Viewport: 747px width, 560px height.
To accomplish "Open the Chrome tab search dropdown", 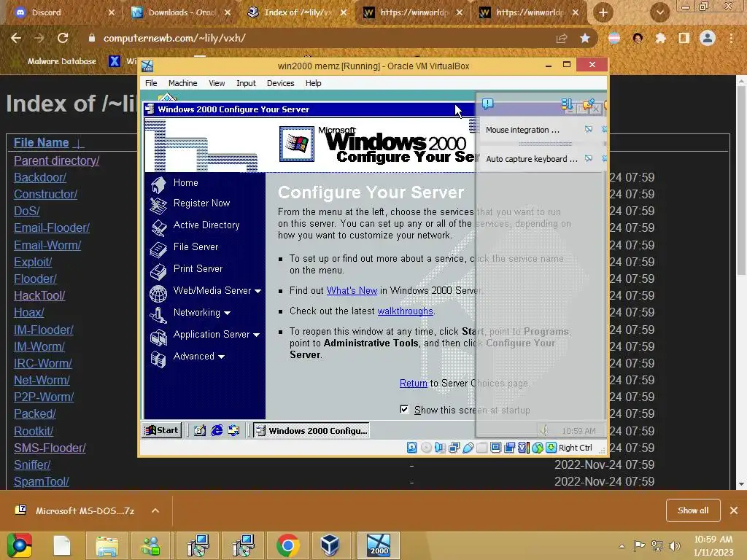I will (x=659, y=13).
